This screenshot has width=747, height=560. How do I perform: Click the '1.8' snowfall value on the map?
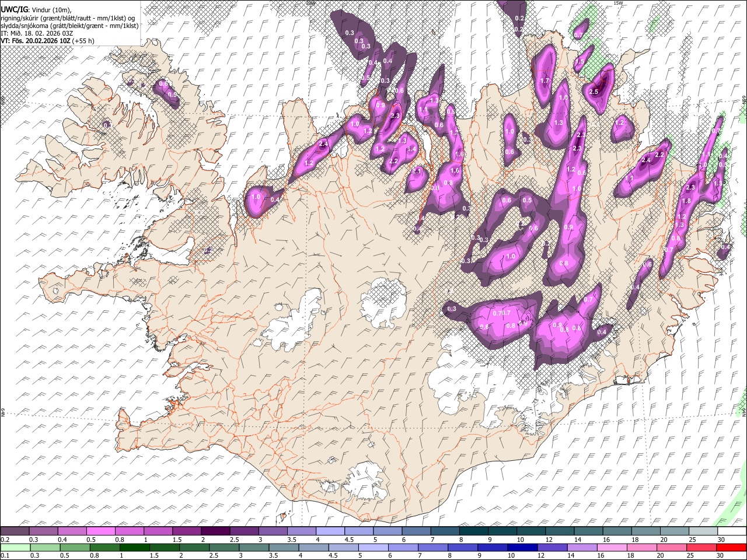[x=686, y=201]
